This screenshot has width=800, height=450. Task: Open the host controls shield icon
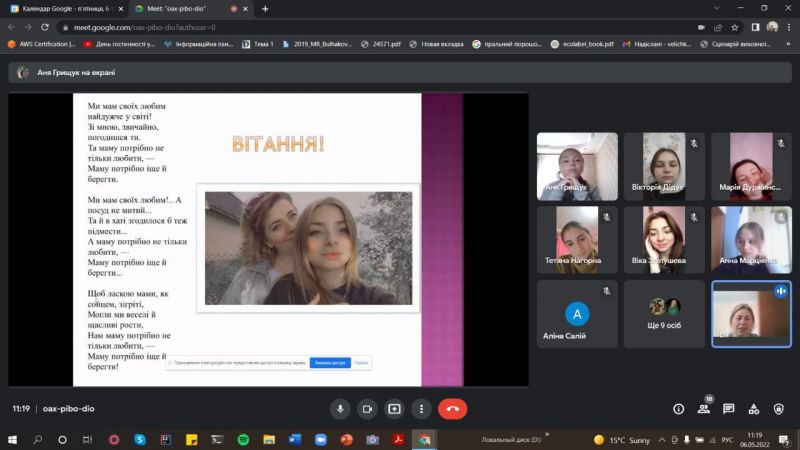coord(779,409)
